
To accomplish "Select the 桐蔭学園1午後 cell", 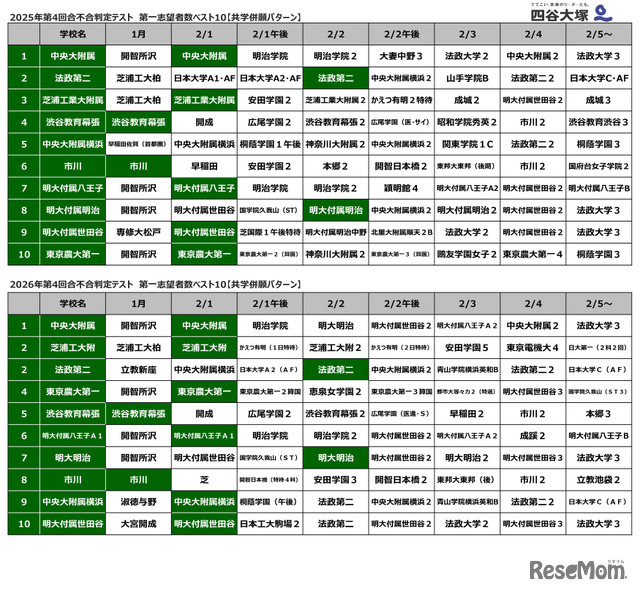I will pyautogui.click(x=270, y=144).
